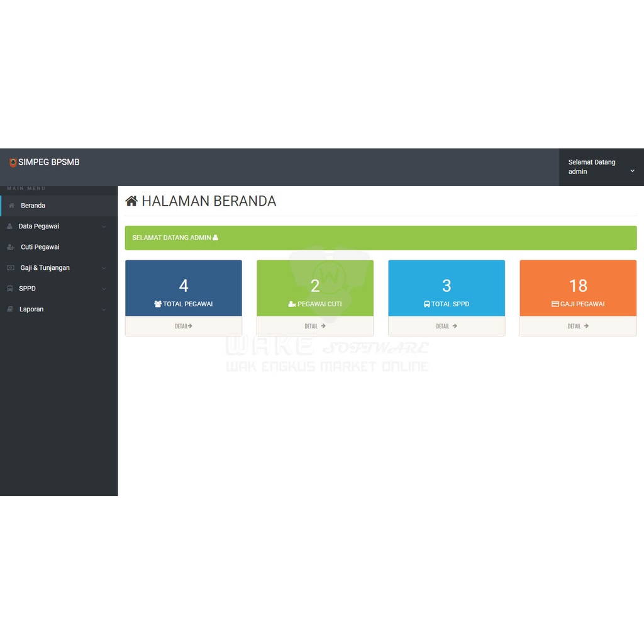Click the bus icon beside TOTAL SPPD
Image resolution: width=644 pixels, height=644 pixels.
(427, 304)
